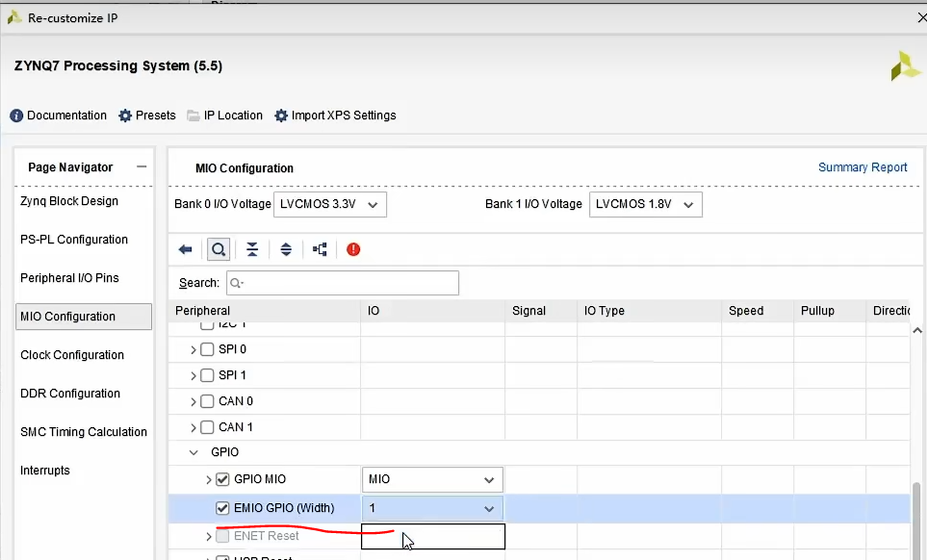Click IP Location

point(224,115)
